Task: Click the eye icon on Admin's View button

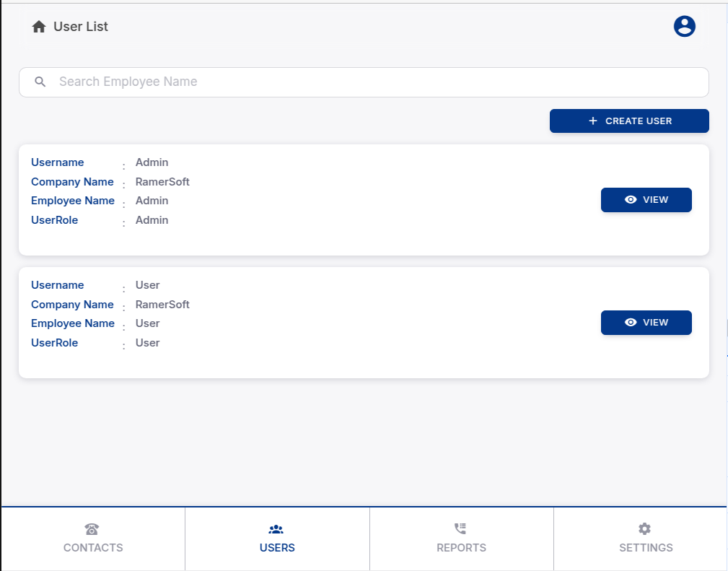Action: click(x=631, y=200)
